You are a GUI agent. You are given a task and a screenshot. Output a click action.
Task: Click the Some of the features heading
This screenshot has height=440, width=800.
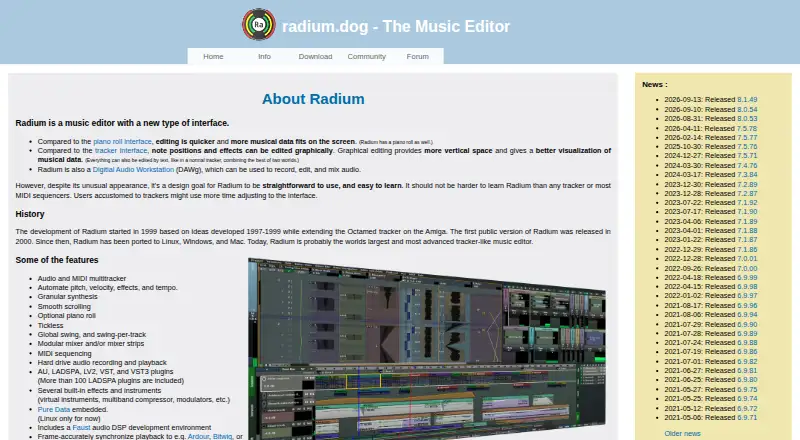57,260
